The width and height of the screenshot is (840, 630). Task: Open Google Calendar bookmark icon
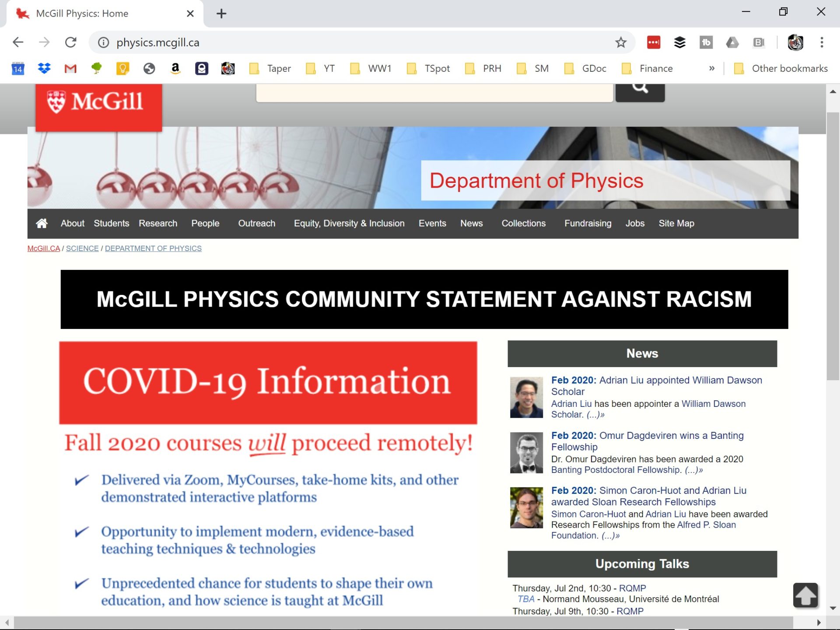18,68
